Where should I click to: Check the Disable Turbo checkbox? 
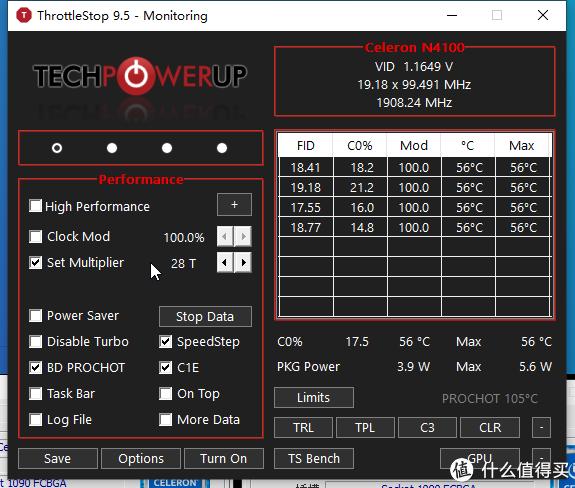click(x=36, y=341)
